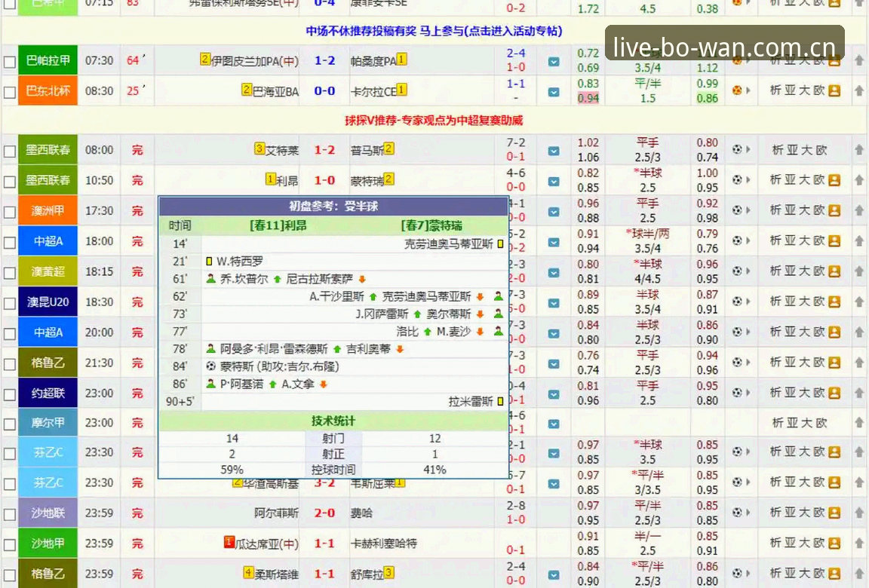Click orange person icon in 沙地甲 23:59 row
Viewport: 869px width, 588px height.
pos(834,543)
